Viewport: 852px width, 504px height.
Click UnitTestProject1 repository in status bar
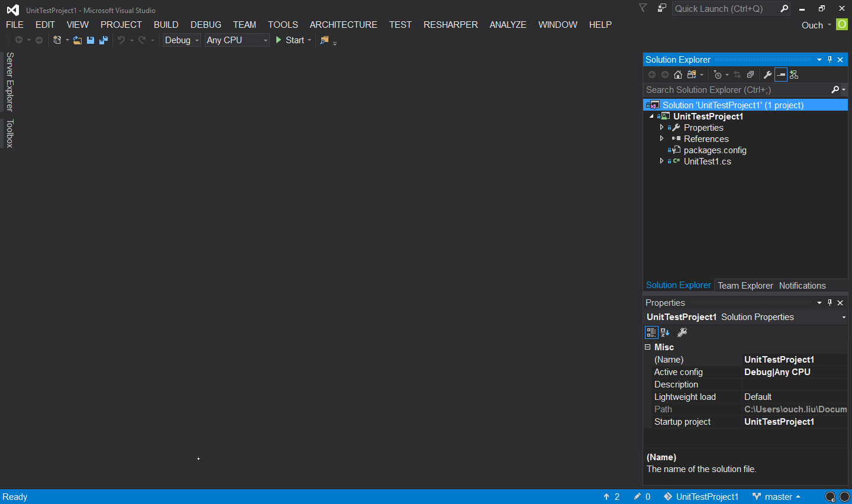[701, 497]
